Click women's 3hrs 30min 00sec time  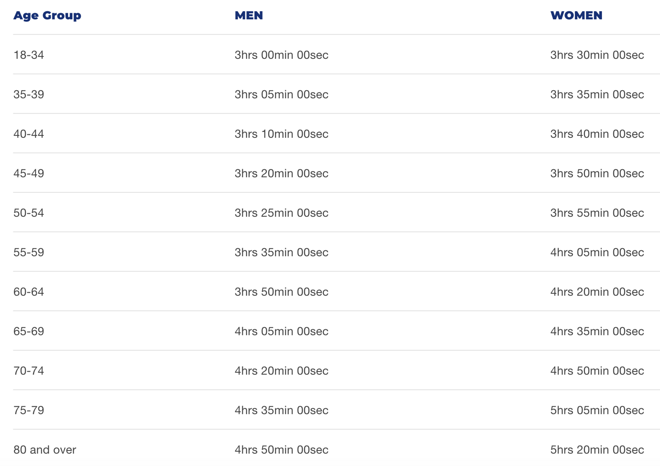point(597,55)
